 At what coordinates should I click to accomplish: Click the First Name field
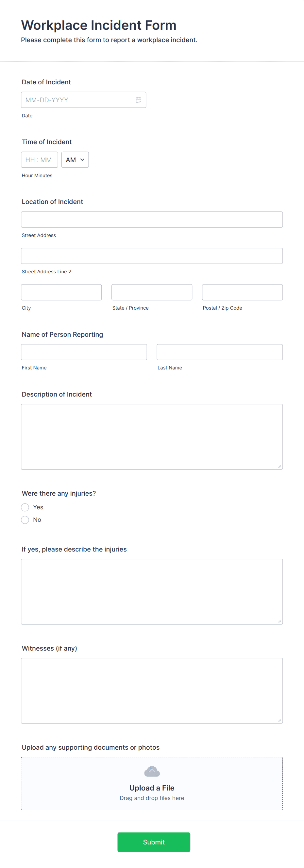pos(84,352)
